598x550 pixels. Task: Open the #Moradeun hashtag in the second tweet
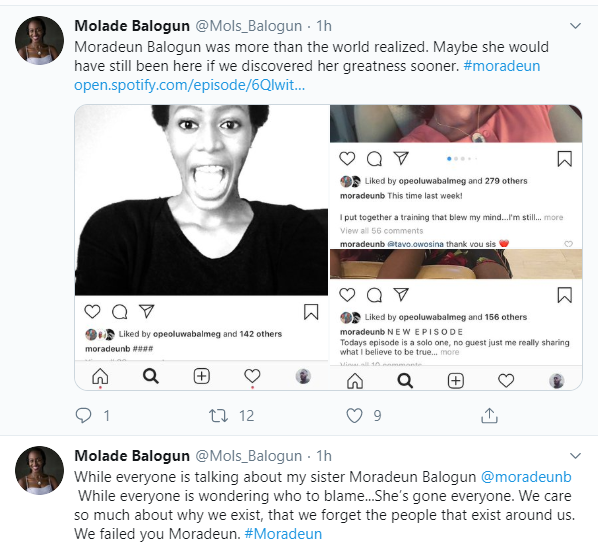(283, 534)
